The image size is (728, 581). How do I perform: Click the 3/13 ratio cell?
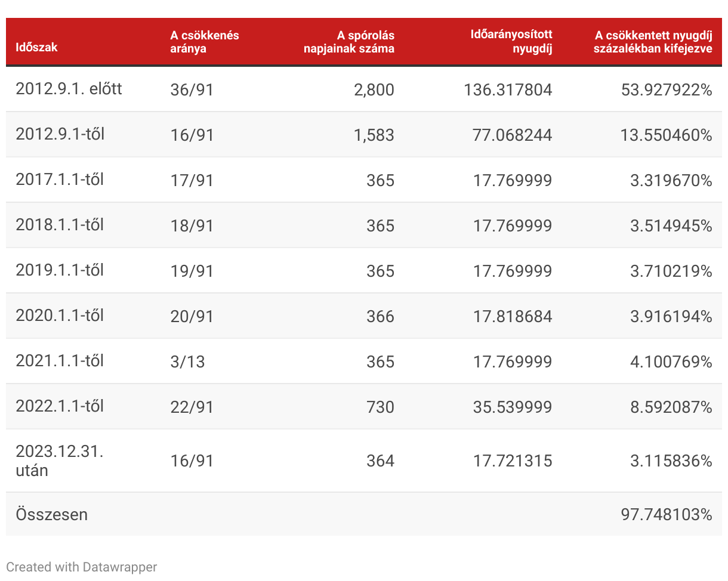(x=187, y=361)
